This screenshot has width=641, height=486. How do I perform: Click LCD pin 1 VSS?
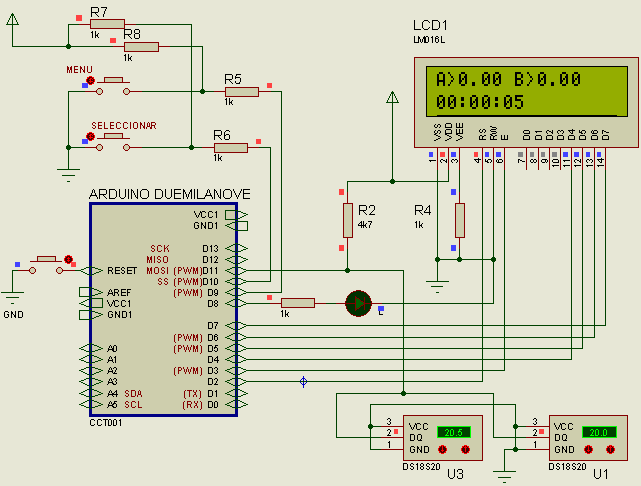tap(437, 158)
